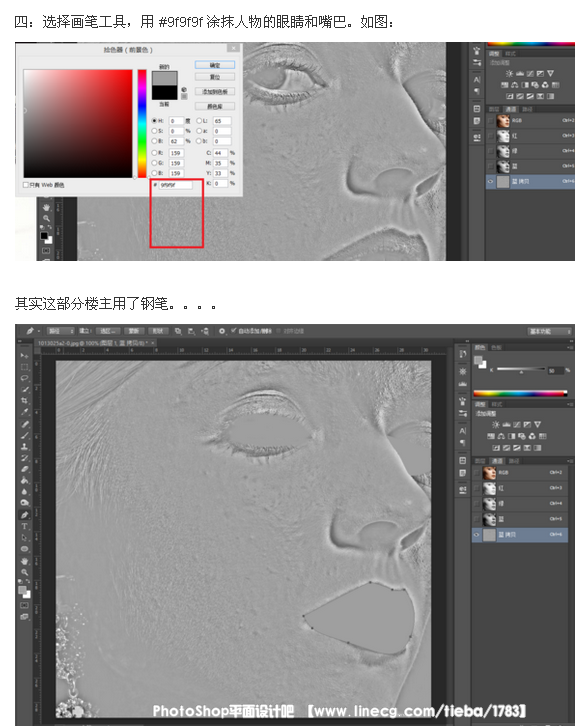Add a Photo Filter adjustment in lower Adjustments panel
This screenshot has width=576, height=728.
click(x=522, y=436)
